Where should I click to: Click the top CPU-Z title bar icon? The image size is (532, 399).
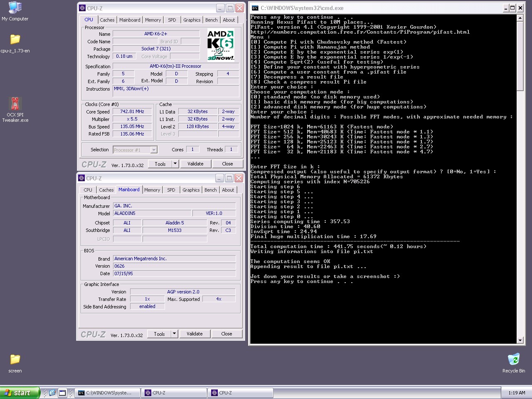pos(82,8)
